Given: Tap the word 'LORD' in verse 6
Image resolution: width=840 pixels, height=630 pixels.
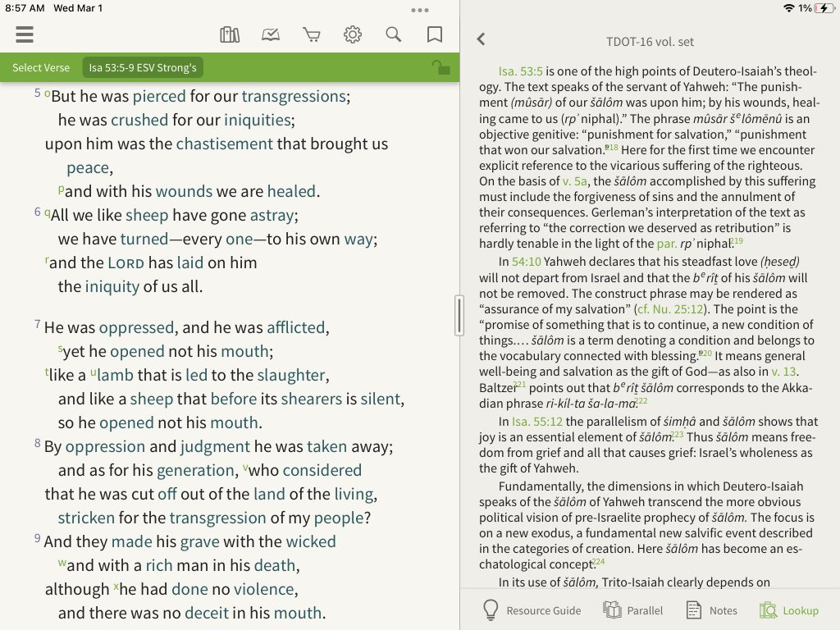Looking at the screenshot, I should click(x=126, y=263).
